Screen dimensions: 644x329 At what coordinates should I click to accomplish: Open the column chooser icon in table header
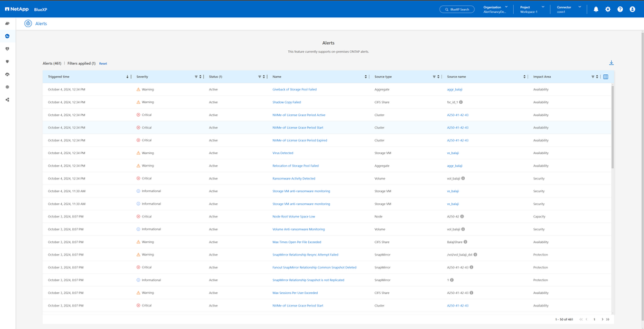tap(605, 77)
